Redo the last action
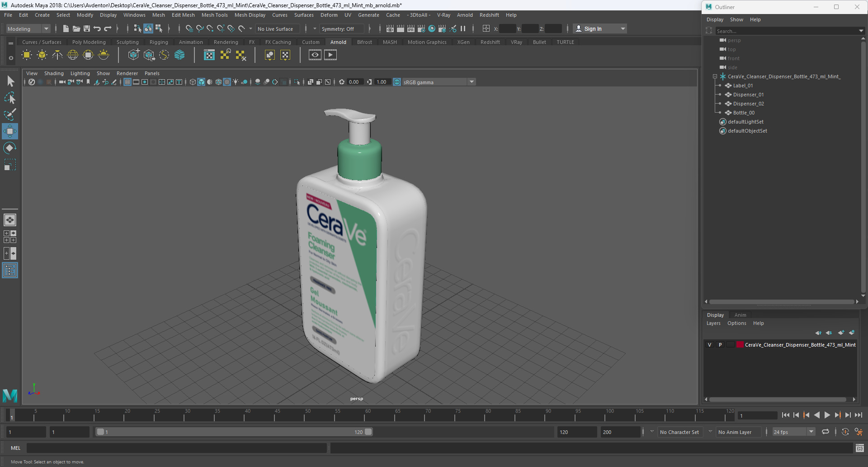Viewport: 868px width, 467px height. point(108,29)
